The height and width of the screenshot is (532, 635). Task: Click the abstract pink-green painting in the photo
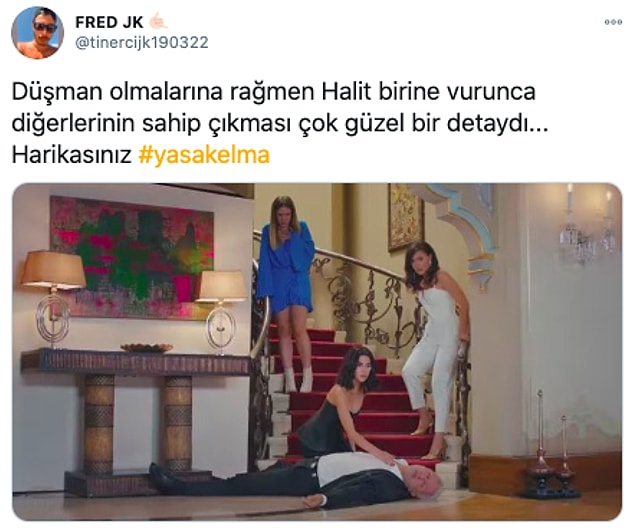[x=132, y=257]
